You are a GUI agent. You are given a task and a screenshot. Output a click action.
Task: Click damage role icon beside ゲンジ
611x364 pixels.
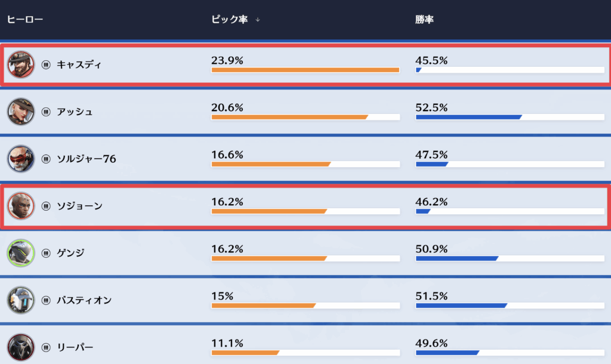pos(46,253)
